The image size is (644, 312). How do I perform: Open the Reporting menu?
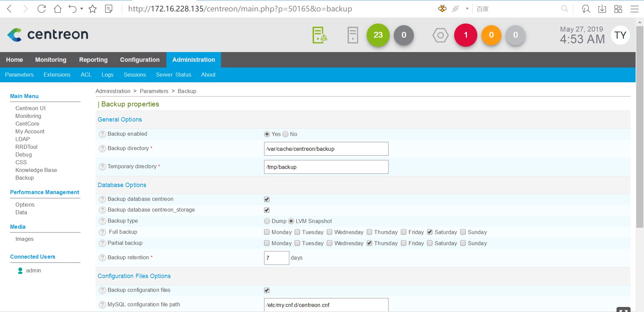93,60
